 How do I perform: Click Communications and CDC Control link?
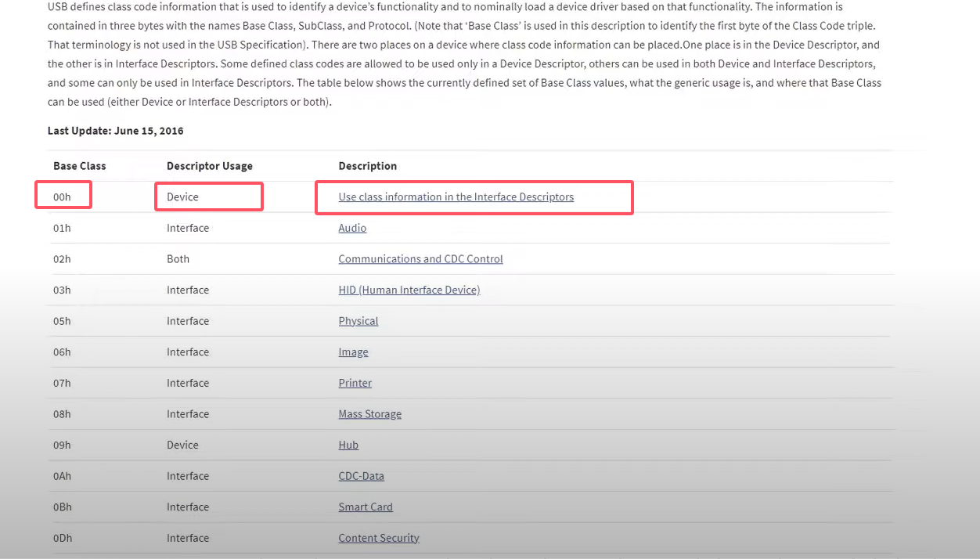420,259
